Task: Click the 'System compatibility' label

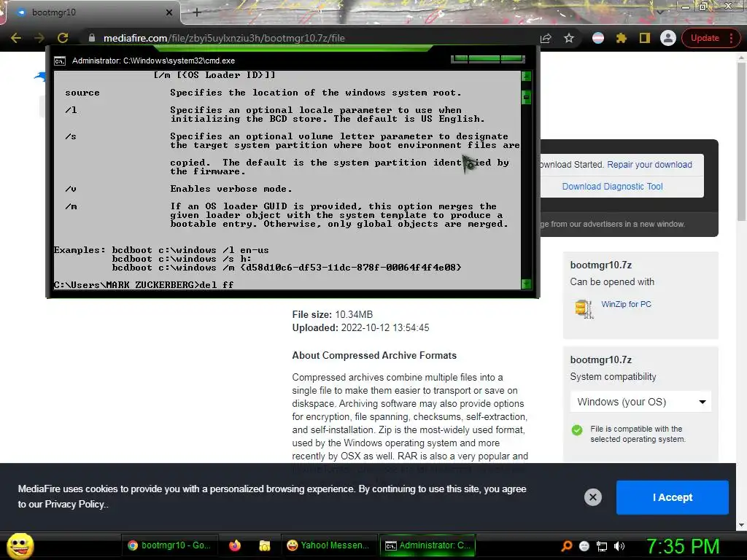Action: pyautogui.click(x=613, y=377)
